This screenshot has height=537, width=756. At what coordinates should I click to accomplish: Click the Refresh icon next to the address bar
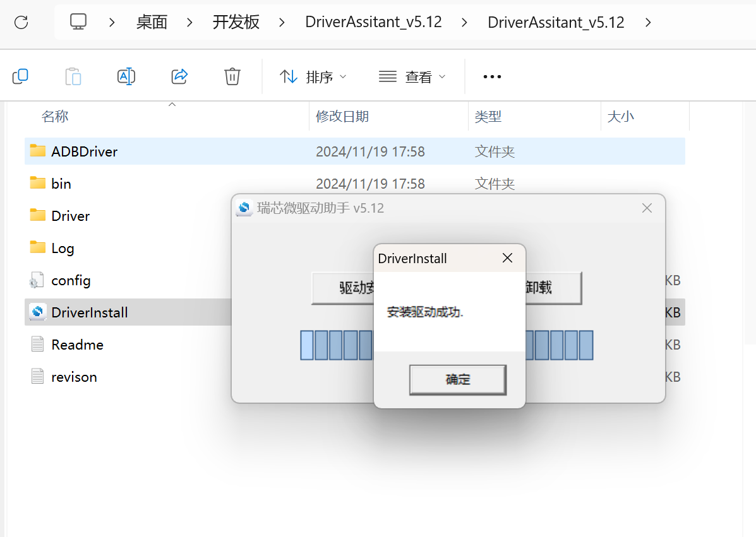pos(21,21)
